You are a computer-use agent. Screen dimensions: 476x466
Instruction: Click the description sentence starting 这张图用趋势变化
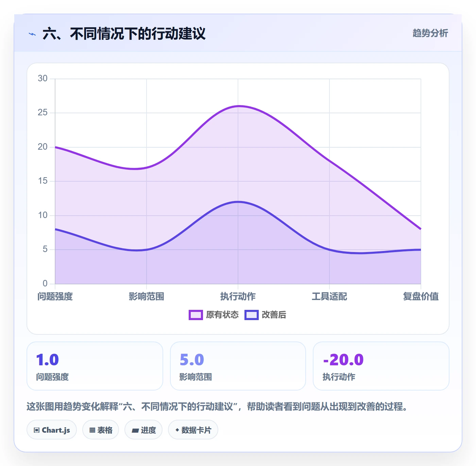217,406
